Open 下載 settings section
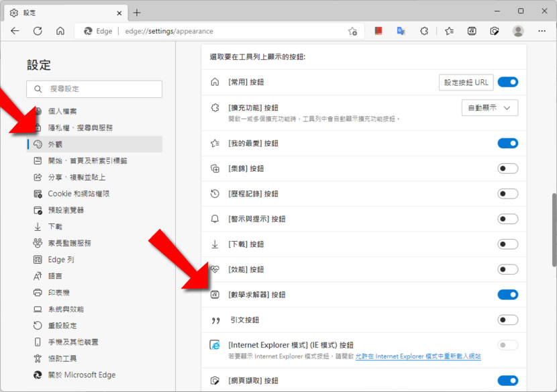Viewport: 557px width, 392px height. [x=95, y=226]
